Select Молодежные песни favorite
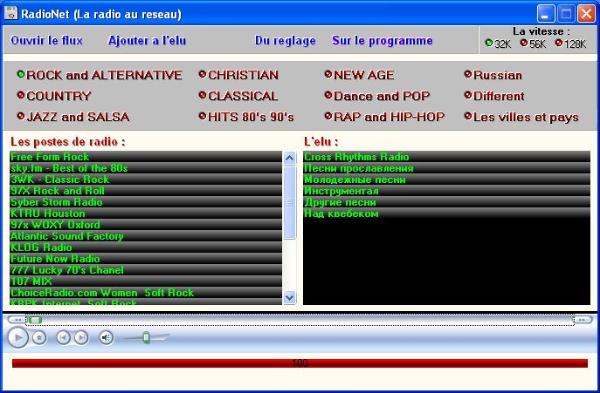The height and width of the screenshot is (393, 600). (x=447, y=179)
